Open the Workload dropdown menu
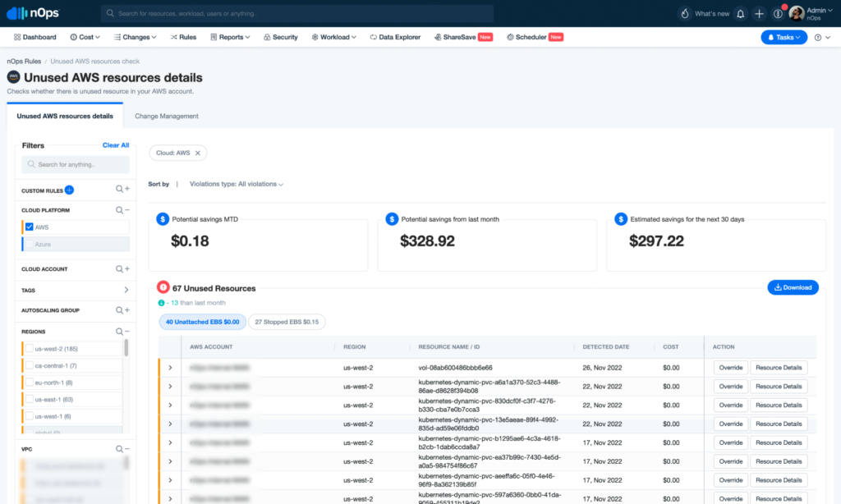The width and height of the screenshot is (841, 504). click(333, 38)
